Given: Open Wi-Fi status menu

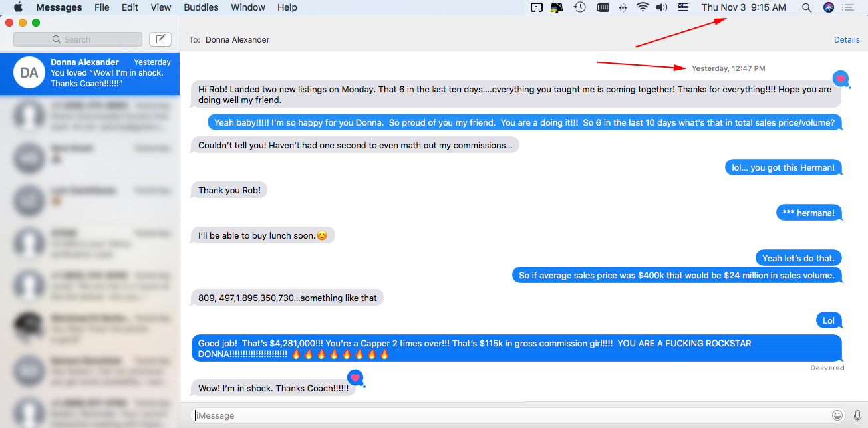Looking at the screenshot, I should [642, 7].
